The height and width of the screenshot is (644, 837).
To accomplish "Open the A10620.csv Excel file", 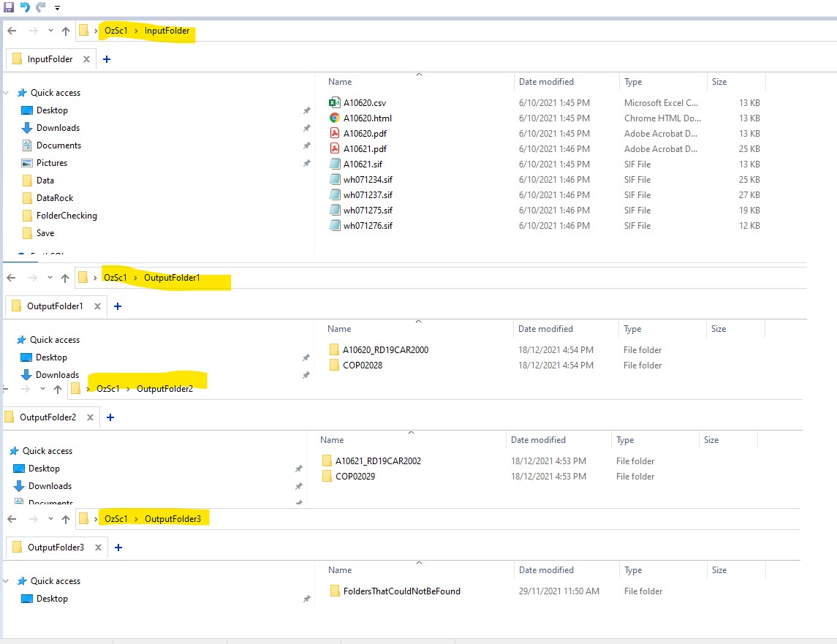I will (364, 103).
